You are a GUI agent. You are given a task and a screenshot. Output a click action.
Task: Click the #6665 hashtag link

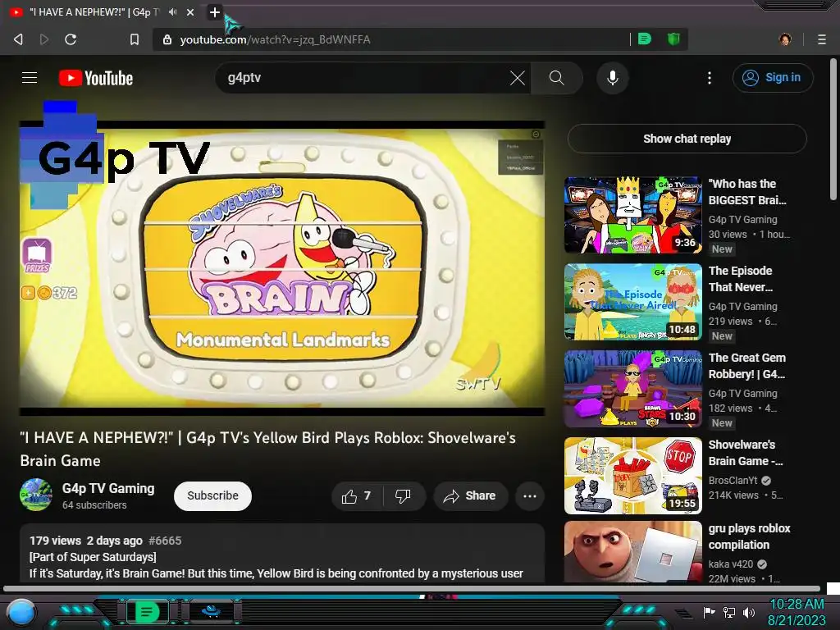pyautogui.click(x=165, y=541)
